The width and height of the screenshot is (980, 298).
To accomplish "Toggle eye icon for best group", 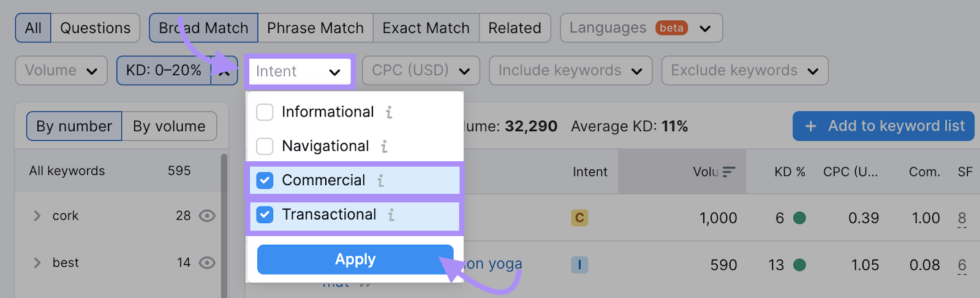I will (207, 263).
